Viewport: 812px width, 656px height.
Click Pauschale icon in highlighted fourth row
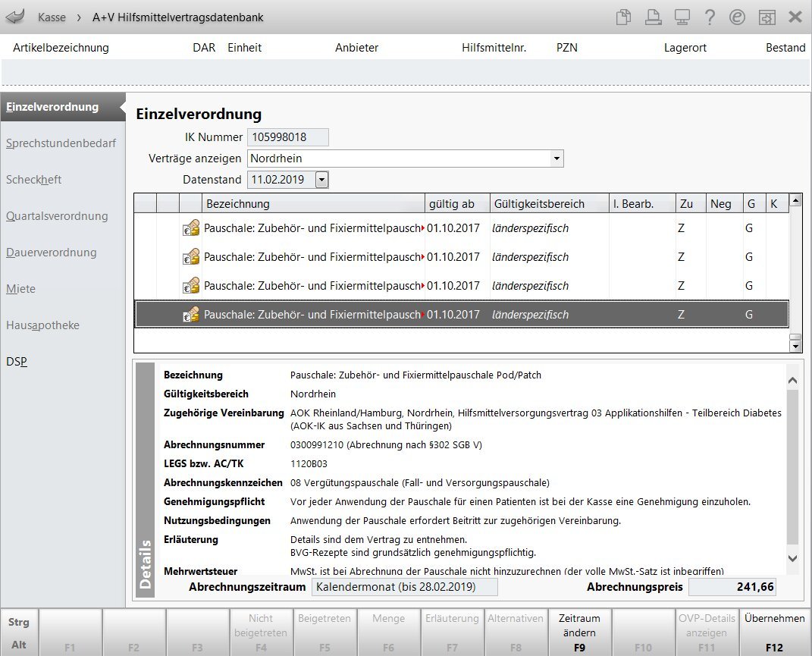[x=190, y=315]
